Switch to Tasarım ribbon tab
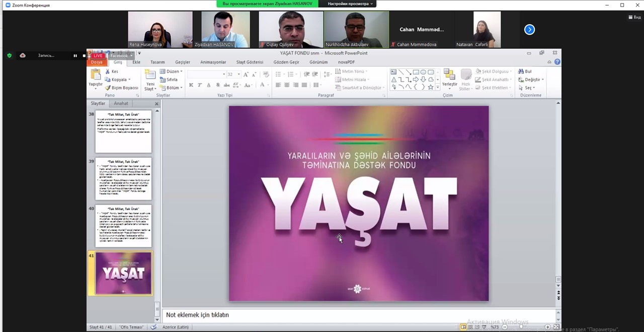The width and height of the screenshot is (644, 332). (x=157, y=62)
